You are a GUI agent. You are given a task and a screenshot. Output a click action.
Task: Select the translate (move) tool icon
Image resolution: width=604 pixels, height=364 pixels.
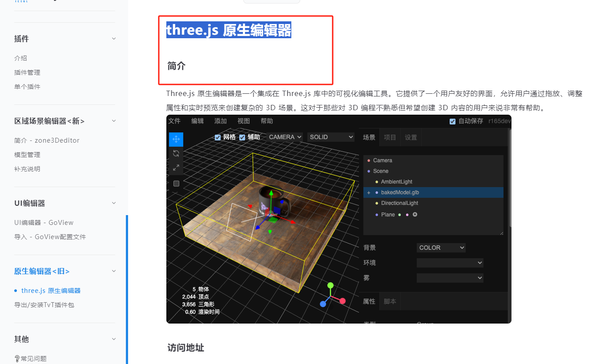[176, 140]
